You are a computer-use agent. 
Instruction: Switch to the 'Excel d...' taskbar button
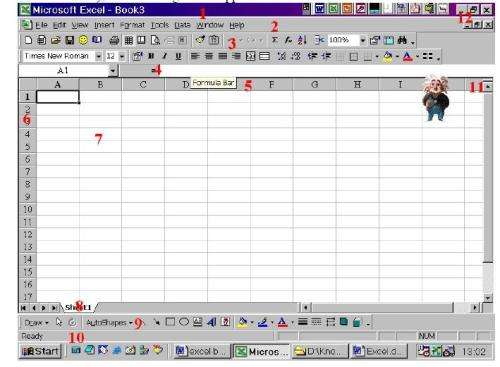coord(379,351)
